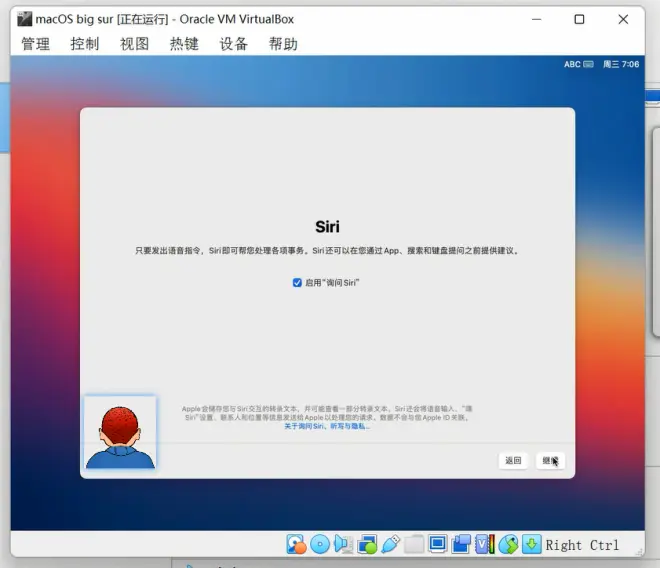Click the optical disc status icon
Screen dimensions: 660x568
[x=320, y=544]
